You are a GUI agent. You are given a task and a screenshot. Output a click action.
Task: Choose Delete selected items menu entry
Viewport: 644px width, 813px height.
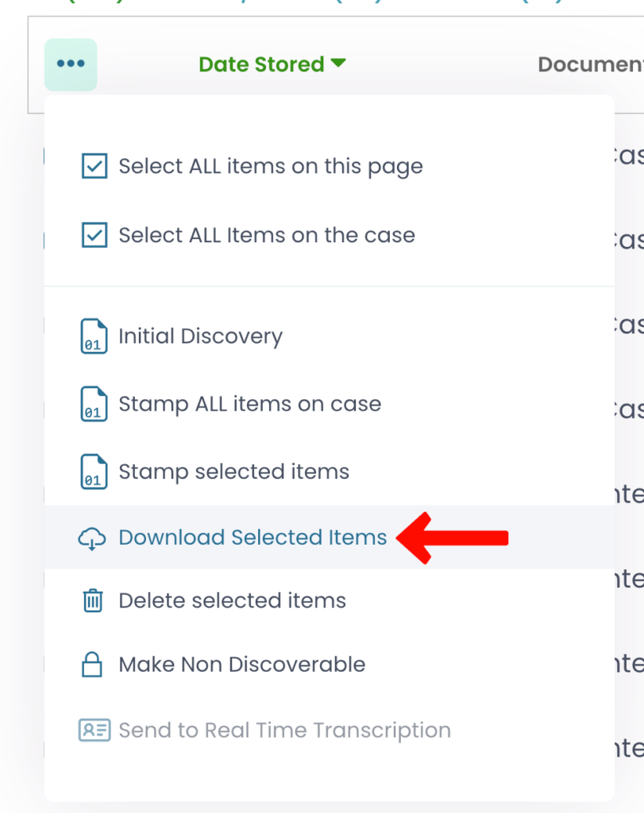pos(232,601)
